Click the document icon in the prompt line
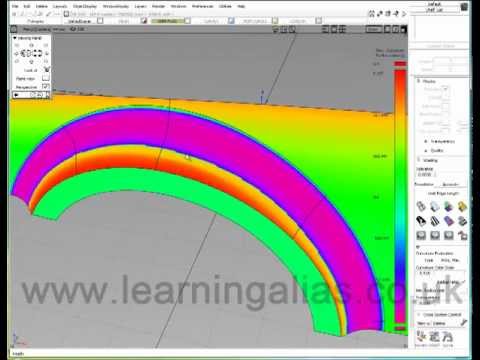 pyautogui.click(x=66, y=14)
